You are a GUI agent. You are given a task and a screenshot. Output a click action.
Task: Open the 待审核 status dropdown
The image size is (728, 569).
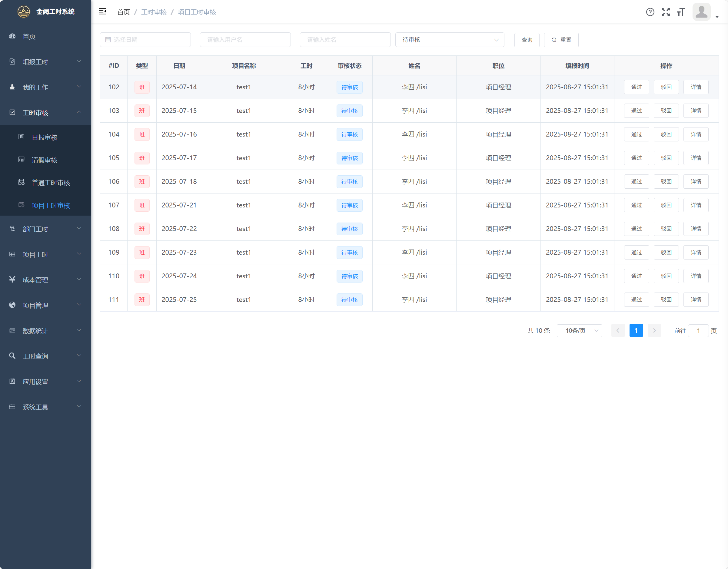pyautogui.click(x=449, y=40)
